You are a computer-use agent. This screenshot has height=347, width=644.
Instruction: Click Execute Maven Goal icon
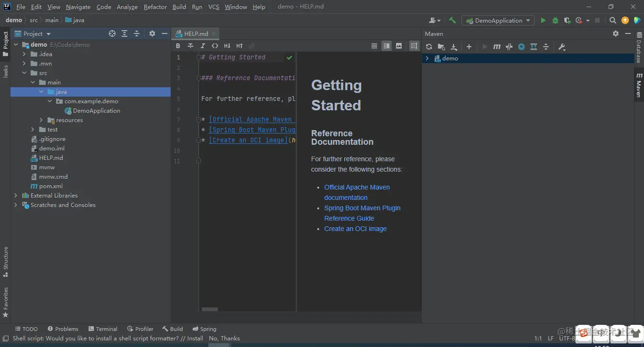pos(496,47)
